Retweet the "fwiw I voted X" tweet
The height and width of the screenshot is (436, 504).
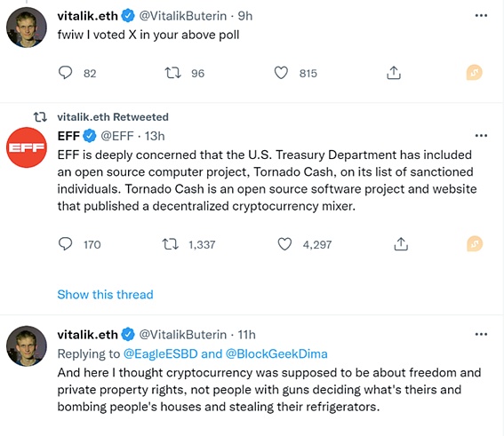tap(173, 73)
